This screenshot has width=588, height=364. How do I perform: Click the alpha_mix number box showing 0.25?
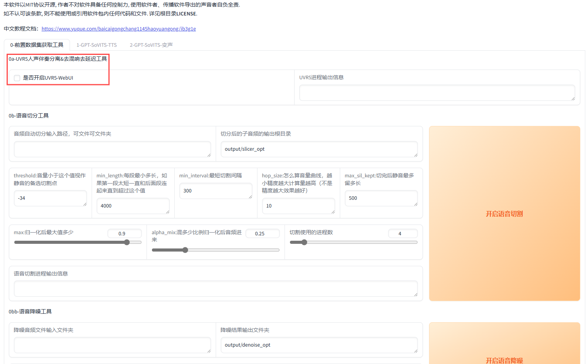point(262,233)
